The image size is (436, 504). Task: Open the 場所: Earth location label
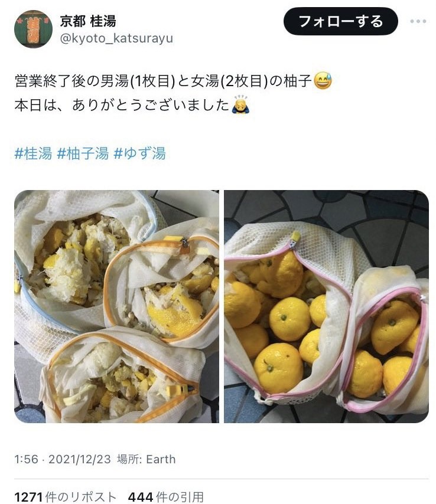[x=146, y=459]
